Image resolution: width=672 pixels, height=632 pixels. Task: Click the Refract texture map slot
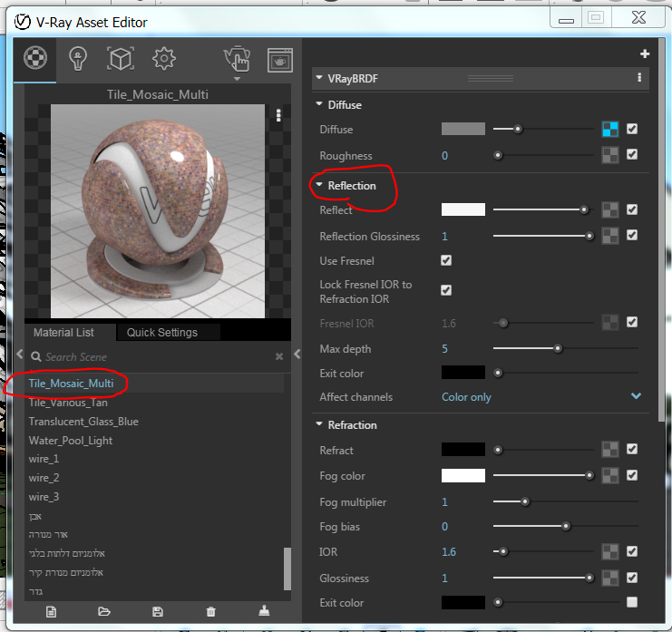point(610,450)
